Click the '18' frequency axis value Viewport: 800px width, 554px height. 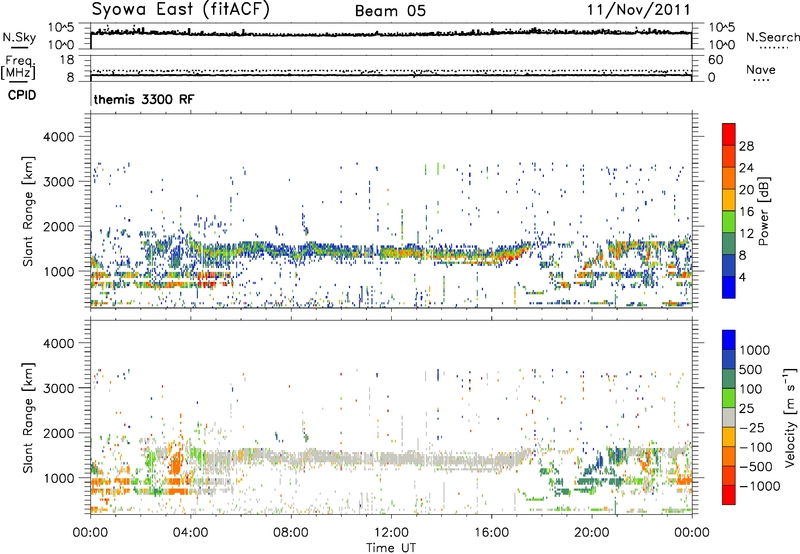67,60
